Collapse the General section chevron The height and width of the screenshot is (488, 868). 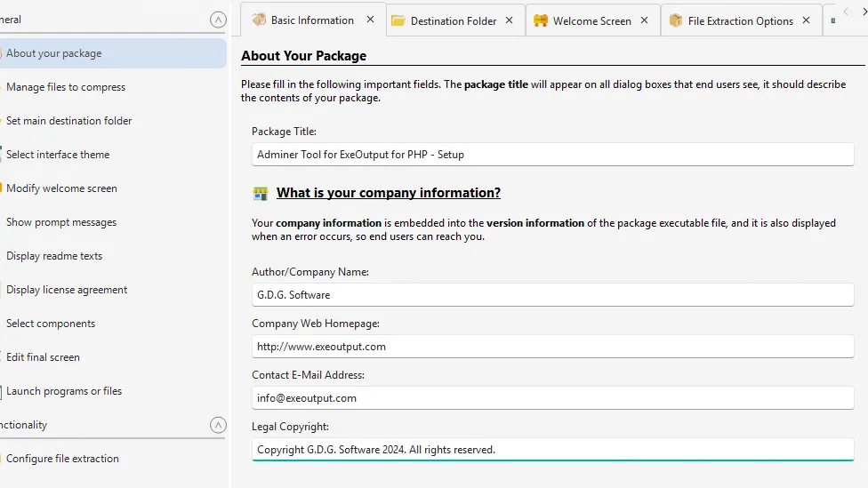218,20
